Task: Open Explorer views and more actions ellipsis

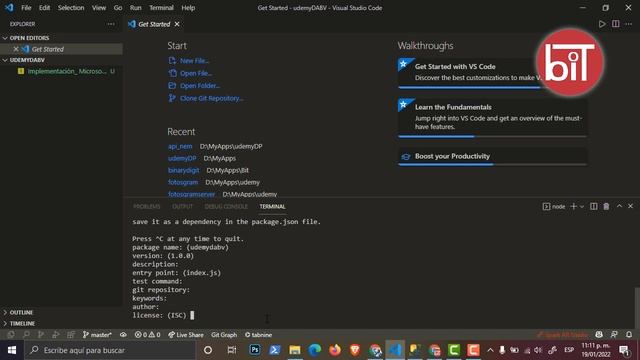Action: (x=111, y=24)
